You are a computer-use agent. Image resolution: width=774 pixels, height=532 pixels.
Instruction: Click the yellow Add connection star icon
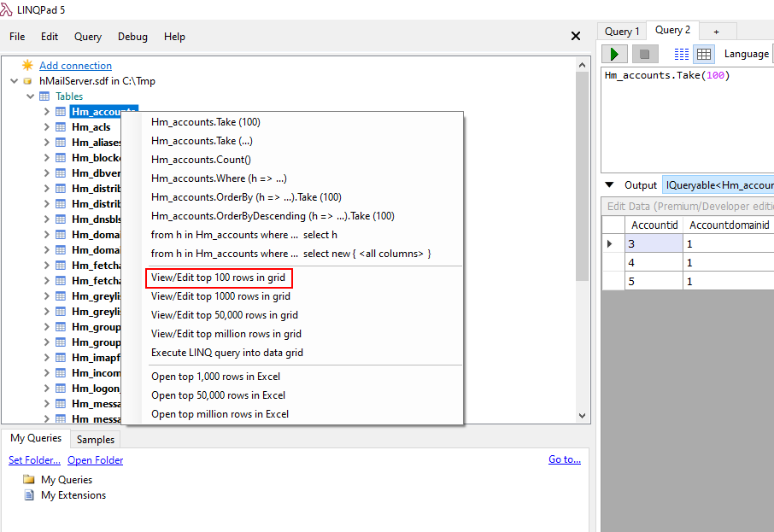pyautogui.click(x=27, y=65)
